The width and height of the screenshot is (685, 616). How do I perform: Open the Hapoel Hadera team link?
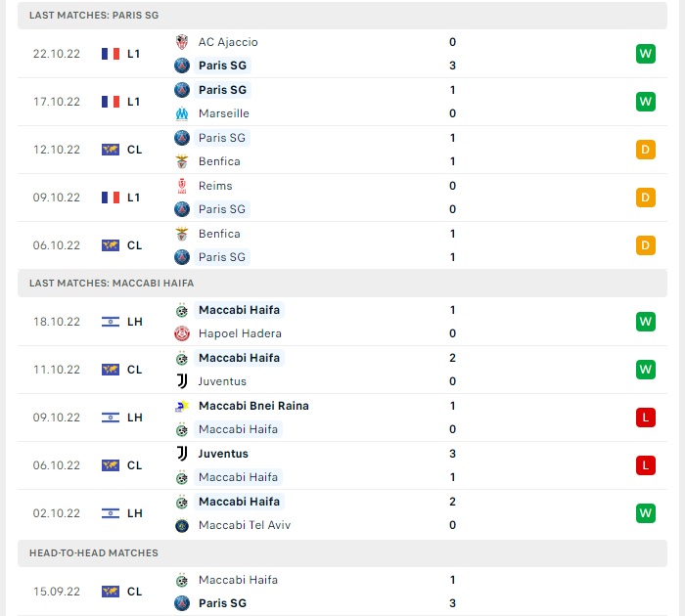(x=240, y=333)
